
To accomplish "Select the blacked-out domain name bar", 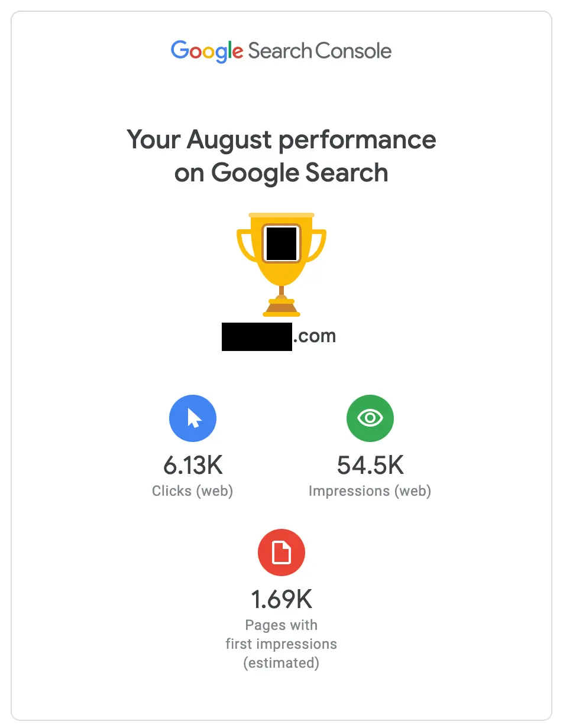I will point(257,337).
